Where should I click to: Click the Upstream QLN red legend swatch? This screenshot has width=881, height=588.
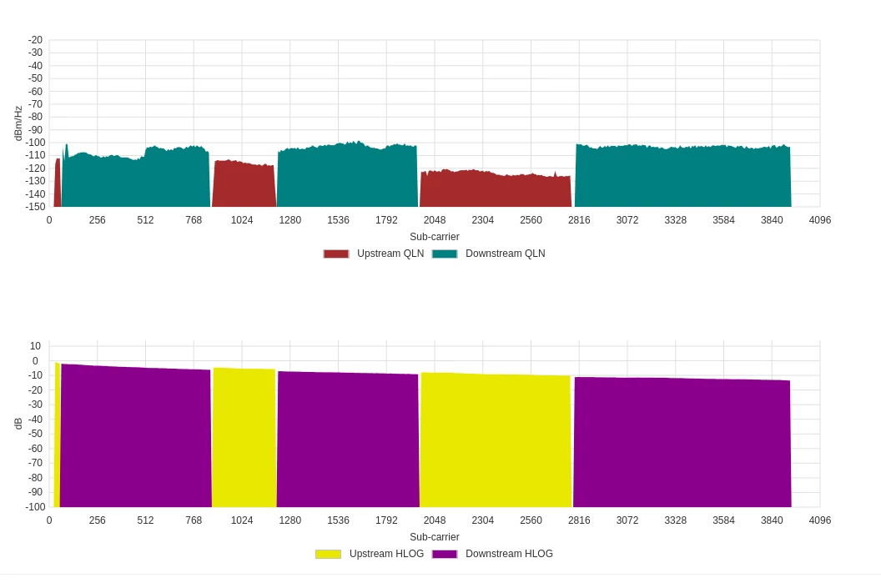[336, 254]
